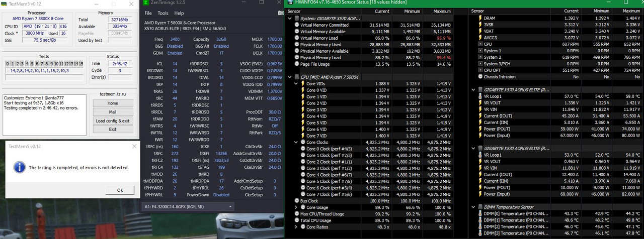Click the Core 7 VID lightning icon

coord(302,136)
